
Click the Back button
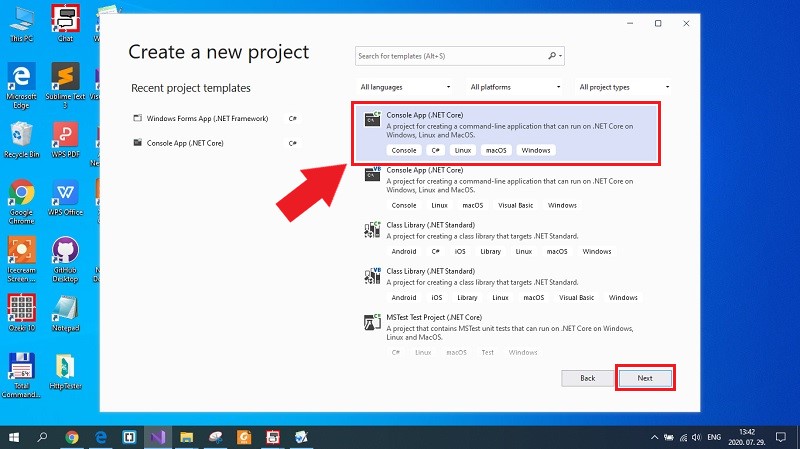pos(588,378)
